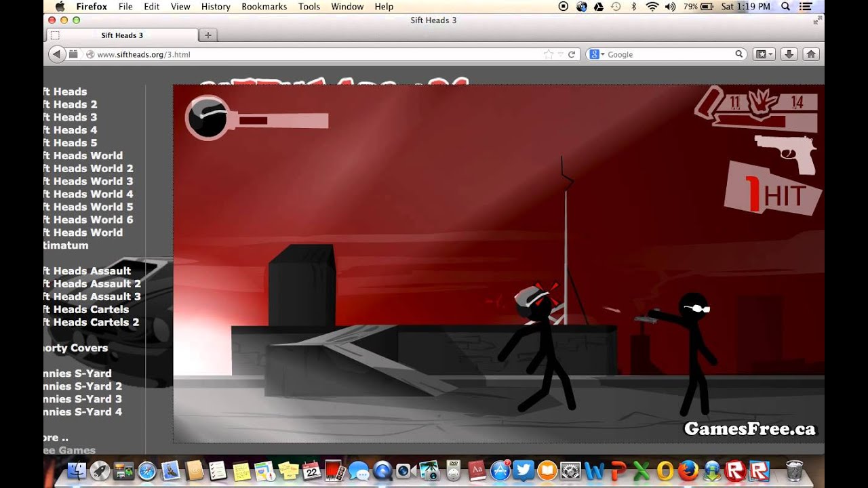Click the player head health gauge
The height and width of the screenshot is (488, 868).
coord(208,118)
